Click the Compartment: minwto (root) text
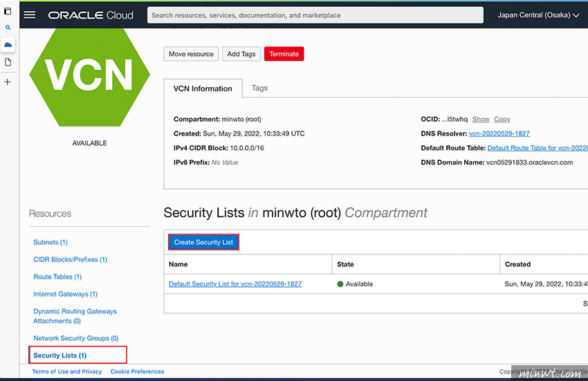The image size is (588, 381). (217, 119)
